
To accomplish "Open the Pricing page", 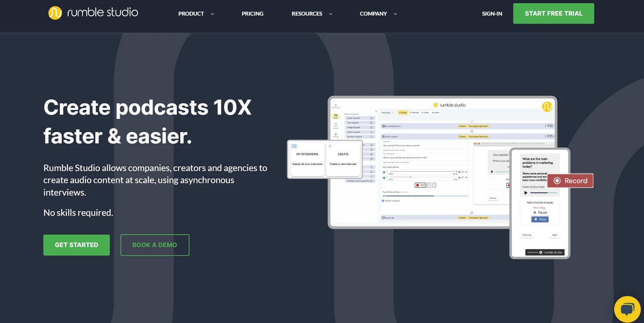I will tap(252, 13).
